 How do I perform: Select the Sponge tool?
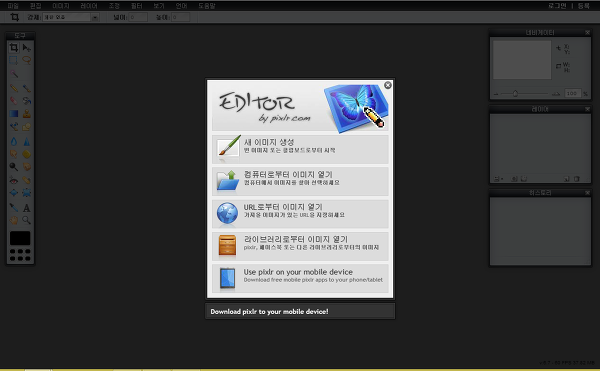click(26, 154)
